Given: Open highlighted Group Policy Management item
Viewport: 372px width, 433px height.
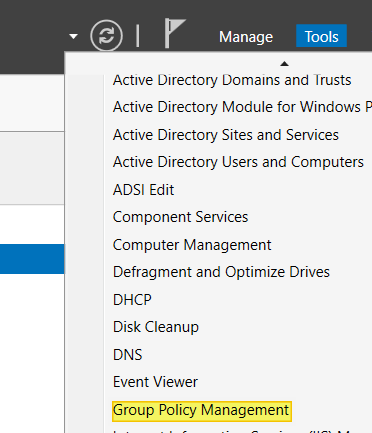Looking at the screenshot, I should click(x=202, y=411).
